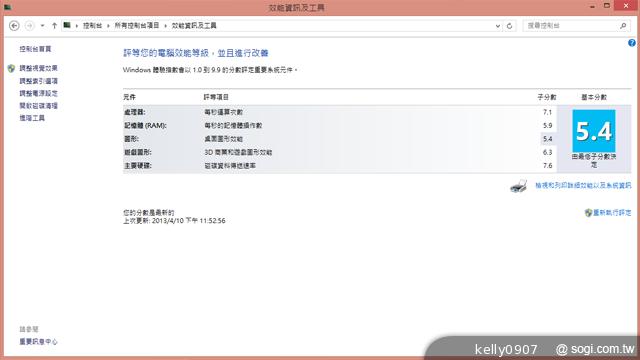Click the page heading about rating your computer
The image size is (640, 360).
[x=196, y=53]
